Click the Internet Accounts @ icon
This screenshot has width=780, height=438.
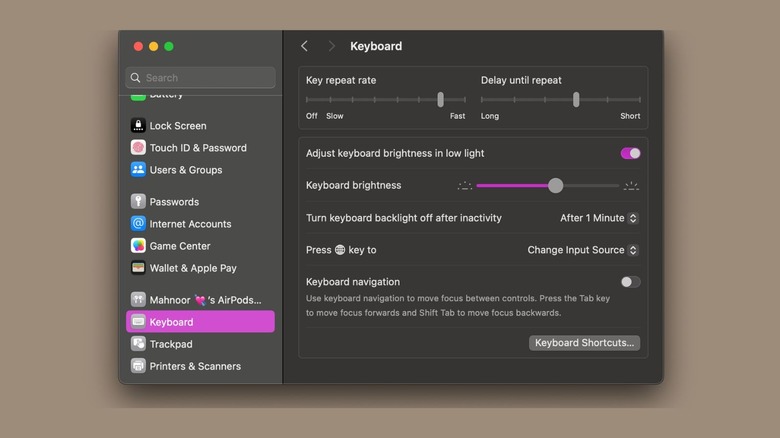[138, 224]
